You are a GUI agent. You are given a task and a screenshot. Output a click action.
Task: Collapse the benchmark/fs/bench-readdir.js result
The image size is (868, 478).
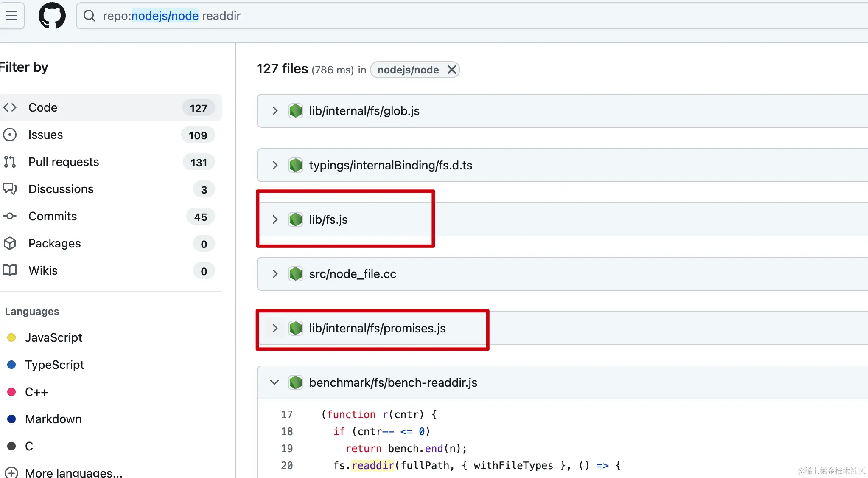275,382
